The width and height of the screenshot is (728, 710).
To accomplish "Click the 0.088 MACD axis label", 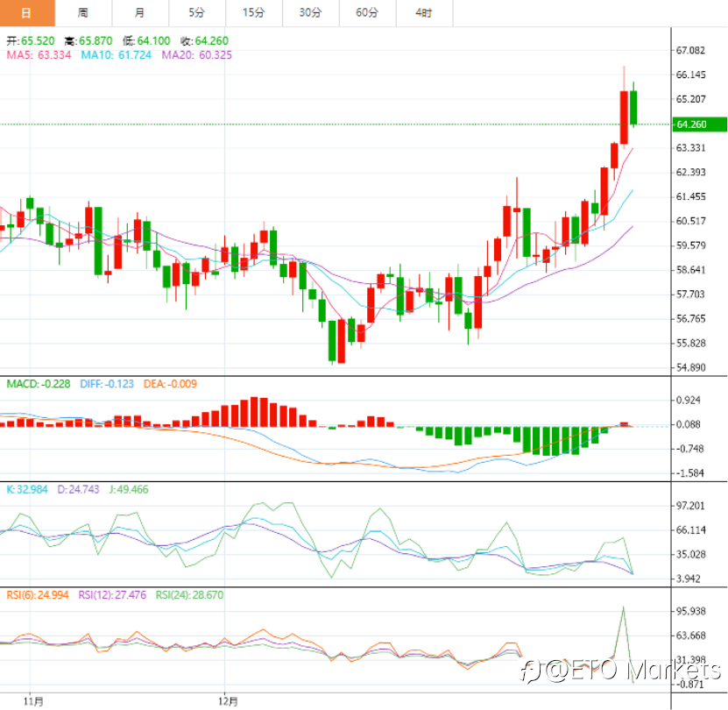I will [x=688, y=425].
